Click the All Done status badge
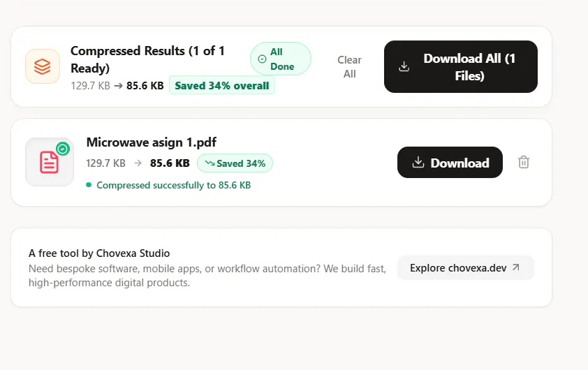 click(x=281, y=59)
